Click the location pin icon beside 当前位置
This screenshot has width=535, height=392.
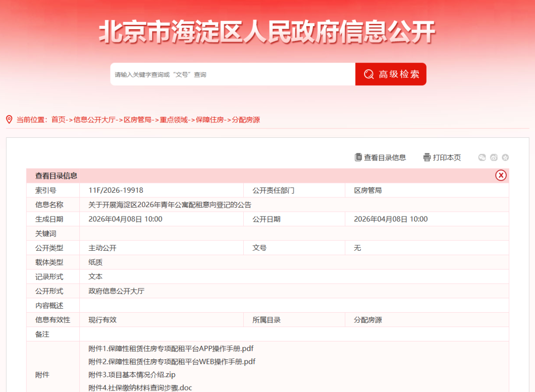(x=9, y=119)
